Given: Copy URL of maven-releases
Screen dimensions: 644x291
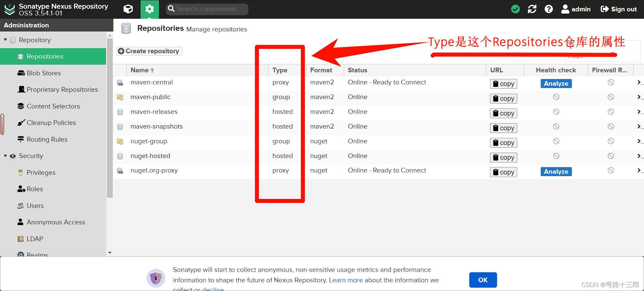Looking at the screenshot, I should click(x=503, y=113).
